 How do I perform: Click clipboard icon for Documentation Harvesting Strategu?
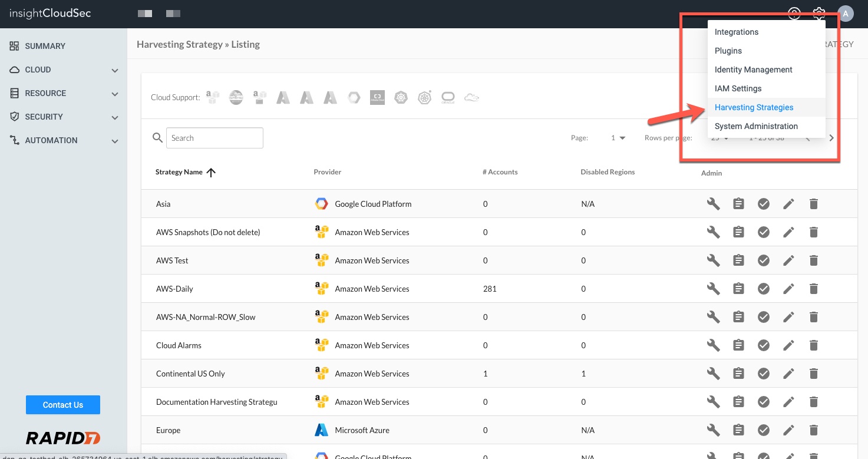point(738,402)
